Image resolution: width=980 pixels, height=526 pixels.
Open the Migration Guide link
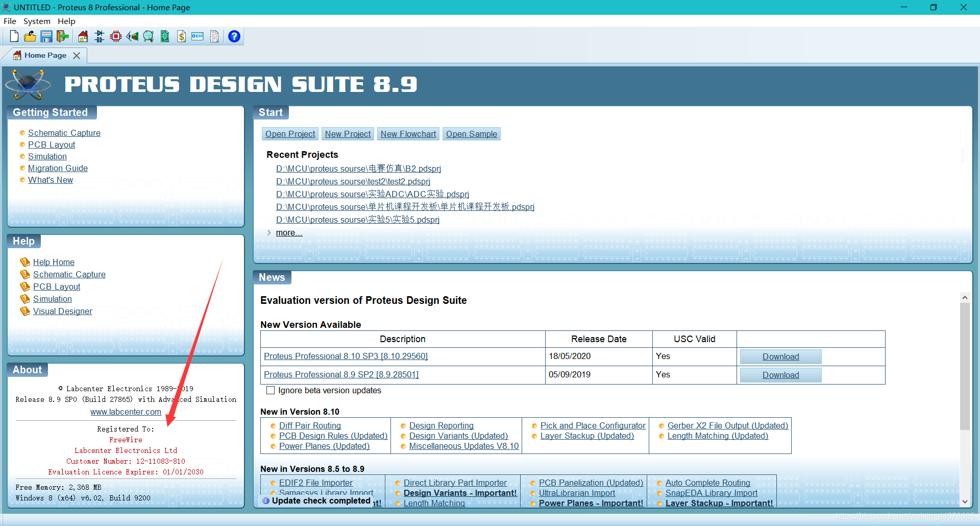pyautogui.click(x=58, y=168)
